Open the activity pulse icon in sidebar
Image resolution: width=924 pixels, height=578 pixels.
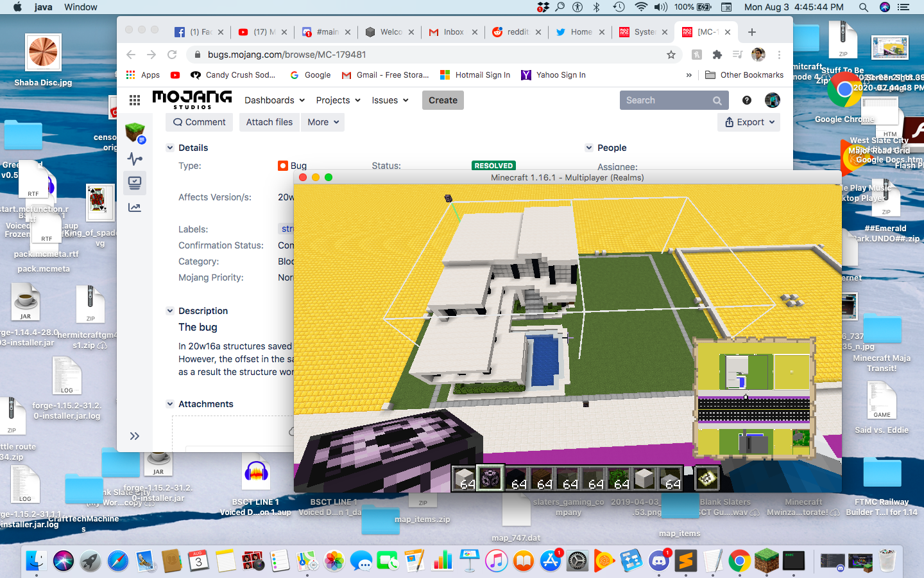(135, 159)
